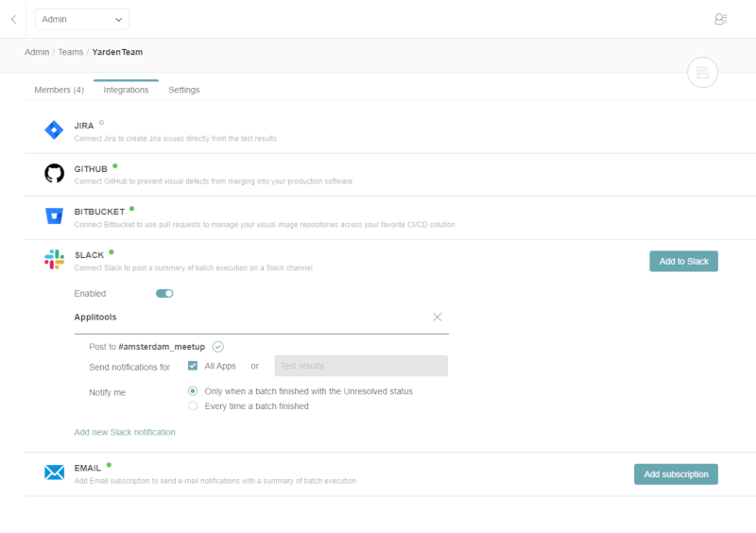Click the verified check next to #amsterdam_meetup
This screenshot has width=756, height=533.
(x=218, y=347)
